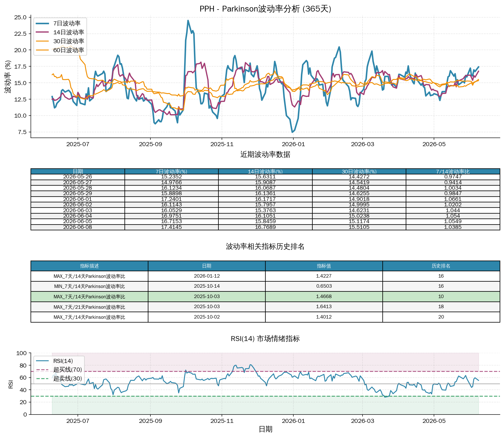
Task: Click the 指标描述 column header
Action: [x=89, y=266]
